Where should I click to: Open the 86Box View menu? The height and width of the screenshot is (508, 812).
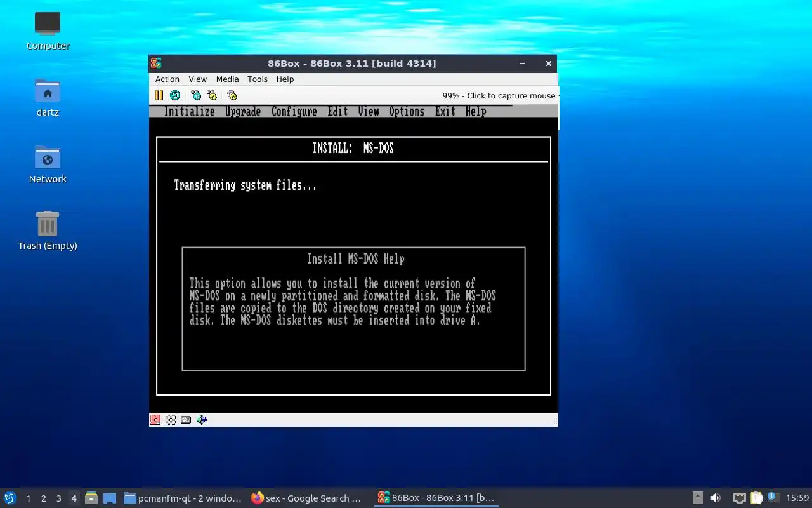(197, 79)
